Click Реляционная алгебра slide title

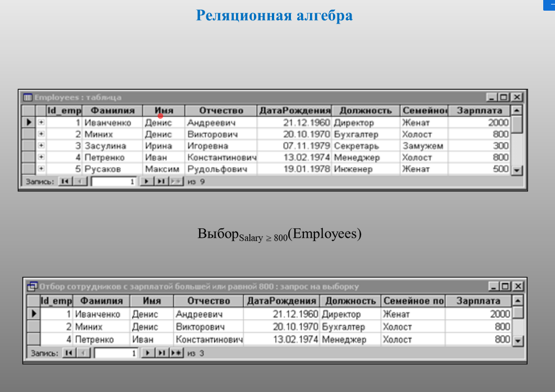(274, 15)
